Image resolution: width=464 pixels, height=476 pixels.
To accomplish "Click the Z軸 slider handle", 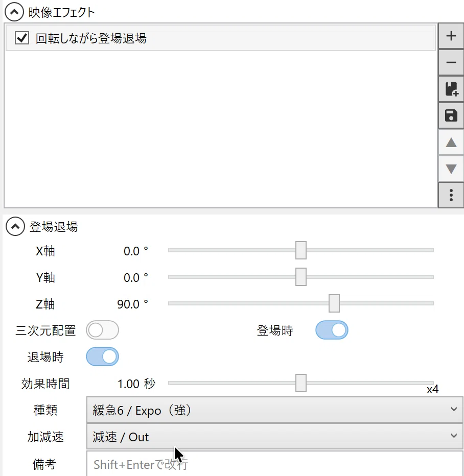I will [x=334, y=303].
